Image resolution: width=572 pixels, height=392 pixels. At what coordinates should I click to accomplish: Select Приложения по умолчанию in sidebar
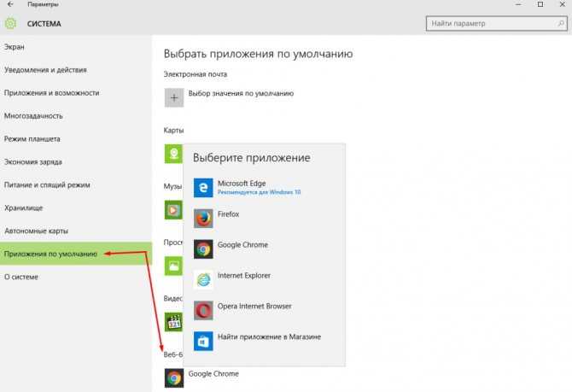coord(76,254)
